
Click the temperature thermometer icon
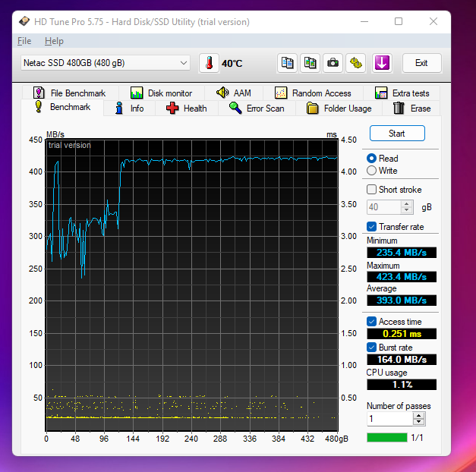click(209, 63)
